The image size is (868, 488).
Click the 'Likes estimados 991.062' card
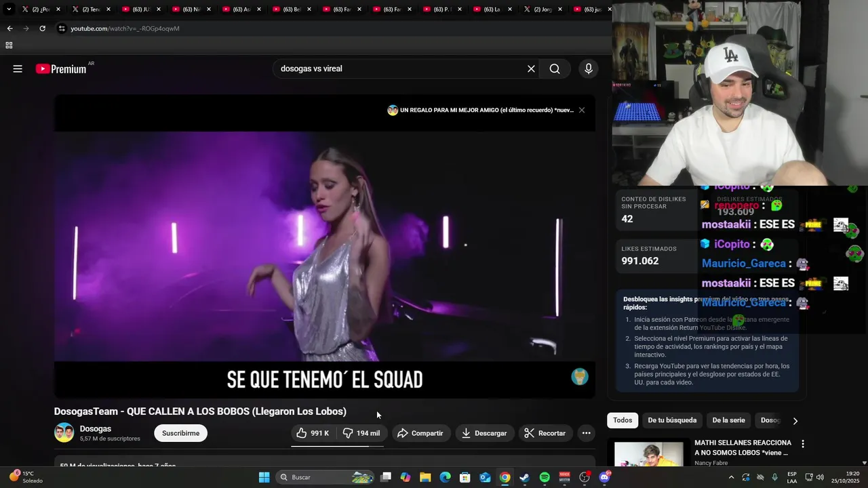pyautogui.click(x=656, y=256)
